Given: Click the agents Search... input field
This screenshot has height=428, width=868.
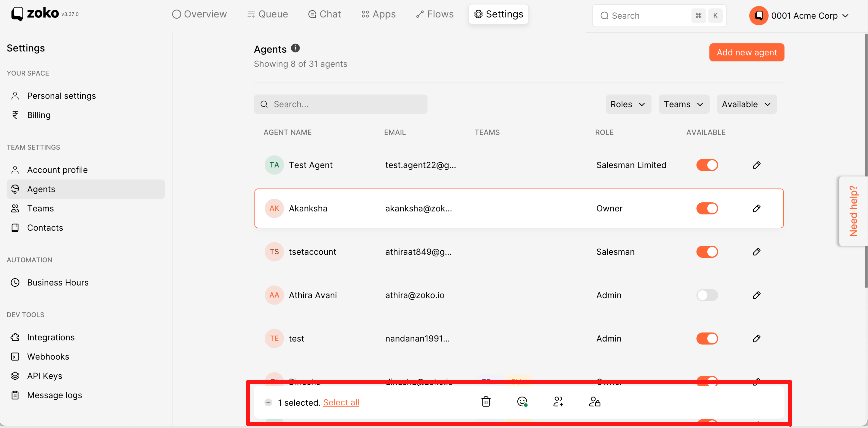Looking at the screenshot, I should coord(341,104).
